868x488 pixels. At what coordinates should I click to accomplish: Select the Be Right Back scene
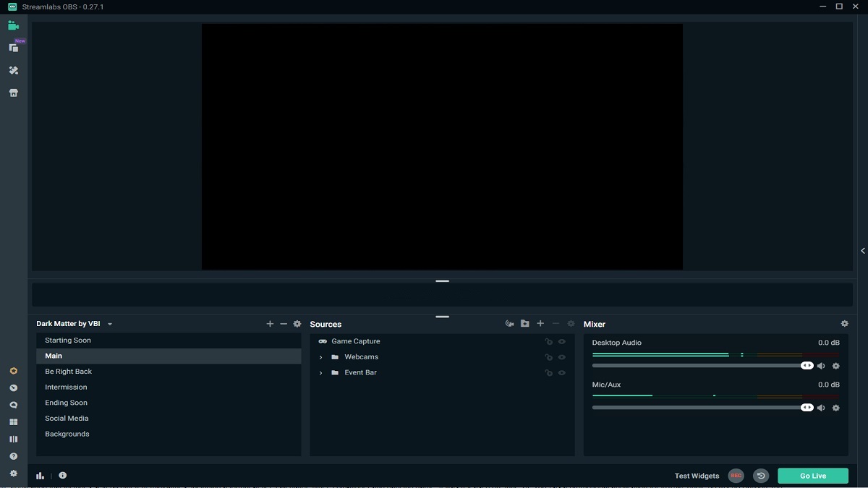[68, 371]
